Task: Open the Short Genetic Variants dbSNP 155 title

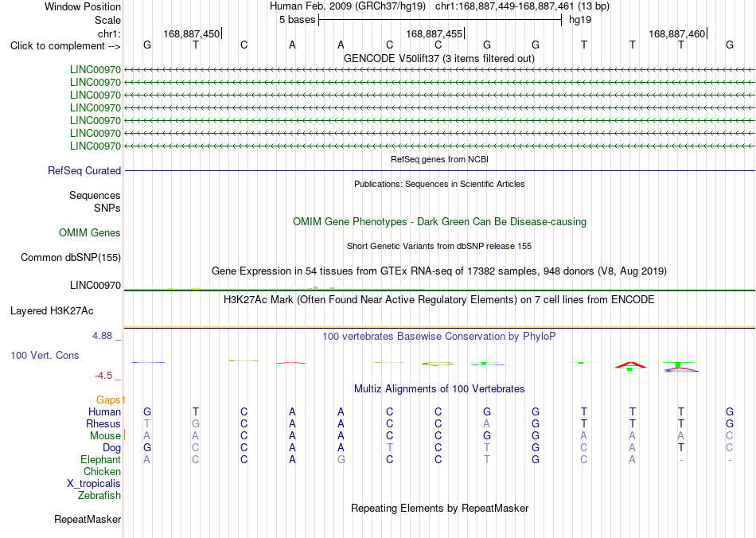Action: (x=439, y=247)
